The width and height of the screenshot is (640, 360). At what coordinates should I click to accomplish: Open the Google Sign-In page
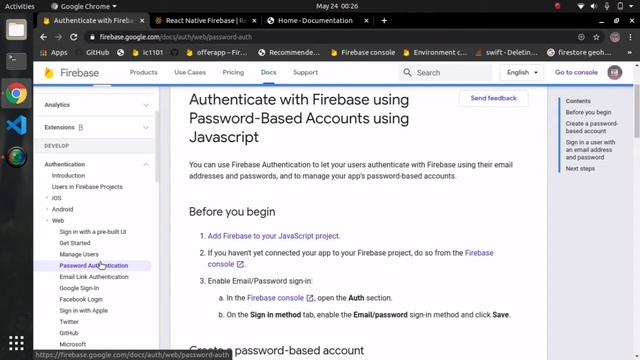point(79,288)
